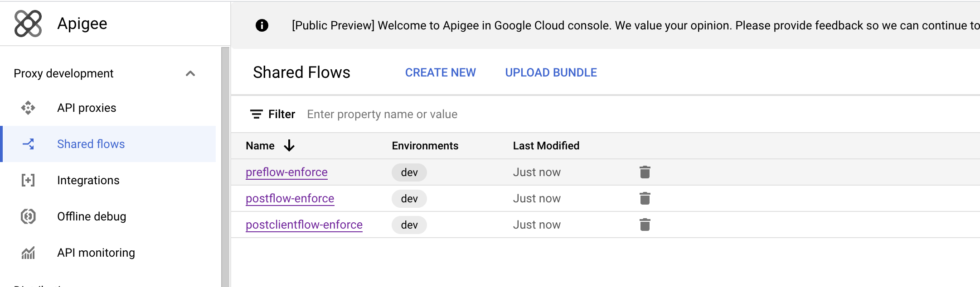Go to API monitoring menu item
This screenshot has width=980, height=287.
click(96, 253)
